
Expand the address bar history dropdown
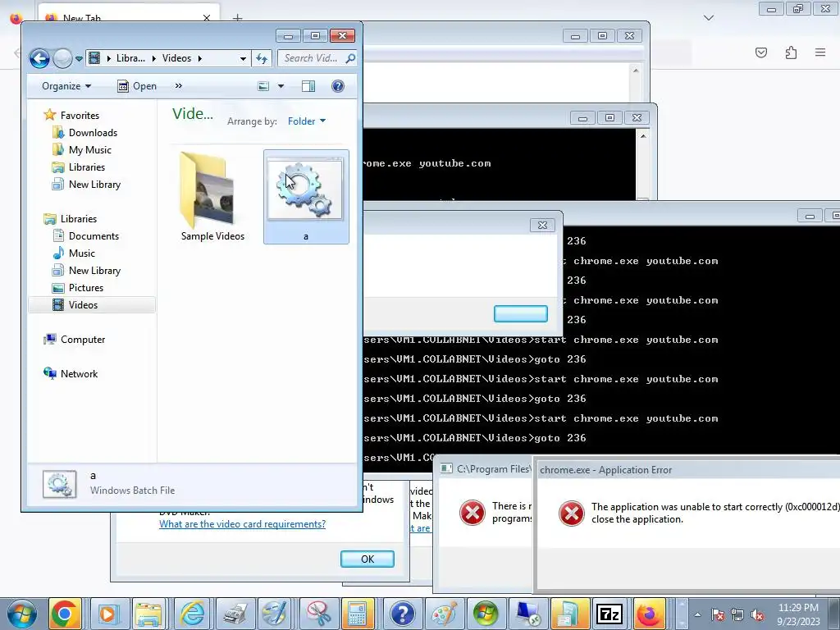243,58
